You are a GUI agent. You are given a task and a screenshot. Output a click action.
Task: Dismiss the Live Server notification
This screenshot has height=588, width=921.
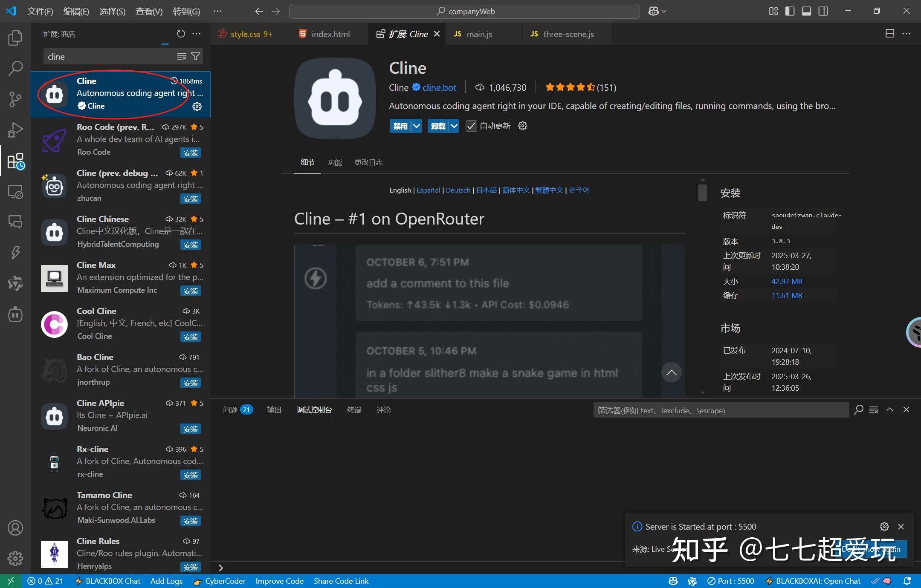pyautogui.click(x=901, y=527)
